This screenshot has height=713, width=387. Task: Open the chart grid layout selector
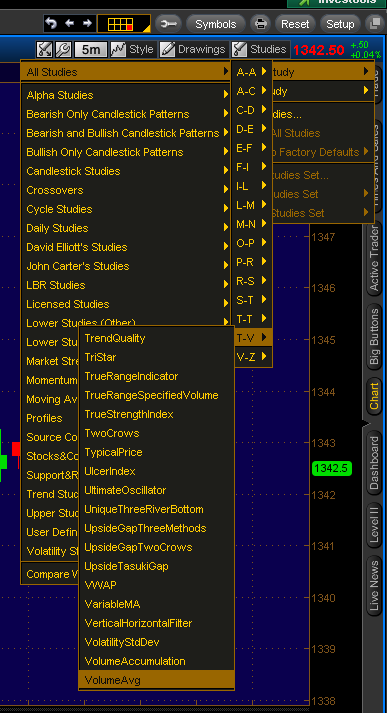coord(124,24)
